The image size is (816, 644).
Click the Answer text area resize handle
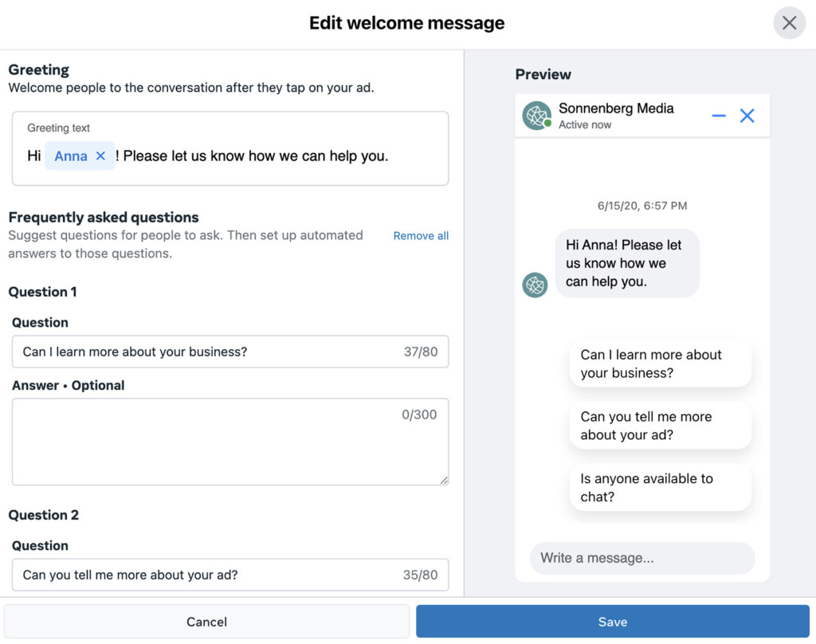pos(443,478)
